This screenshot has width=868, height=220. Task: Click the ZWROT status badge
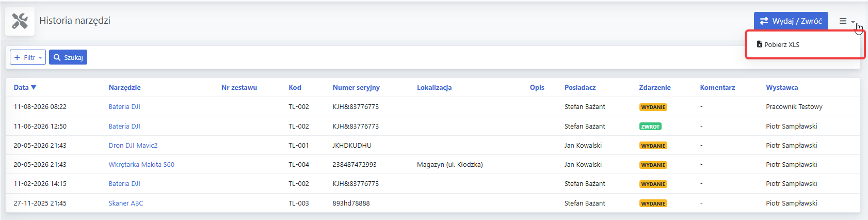click(x=650, y=127)
